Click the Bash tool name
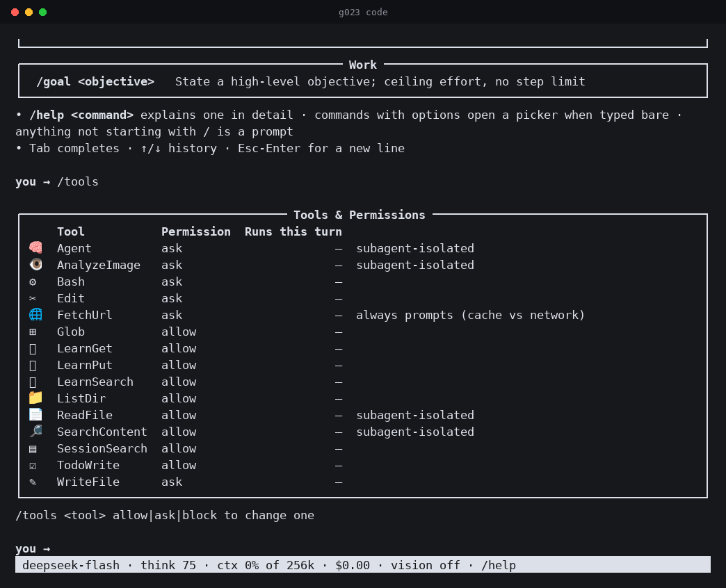This screenshot has width=726, height=588. (71, 281)
